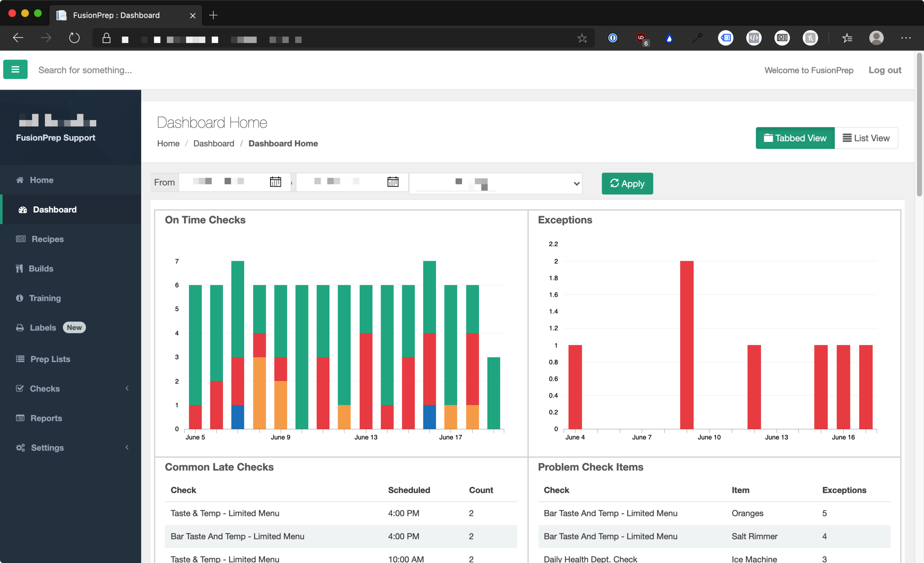Go to Prep Lists in sidebar
The height and width of the screenshot is (563, 924).
point(50,359)
